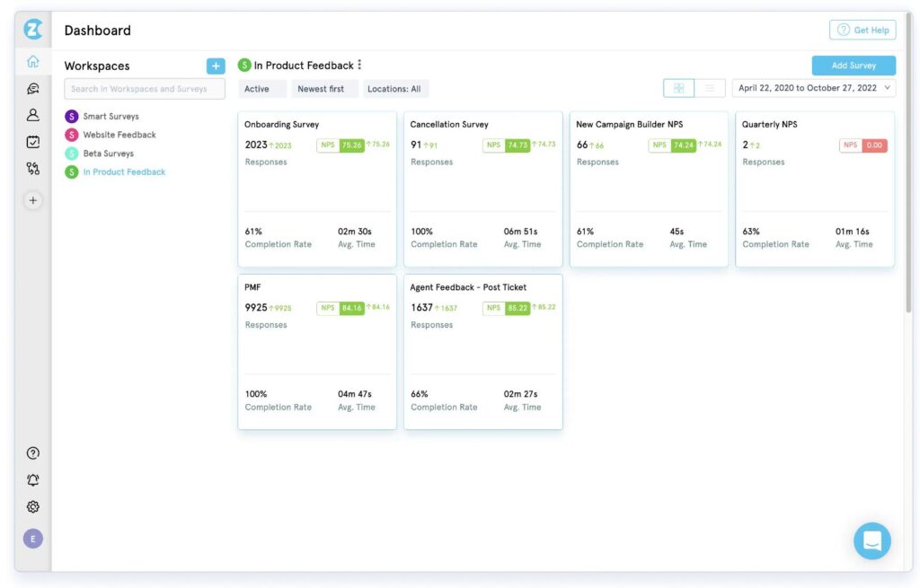Click the notifications bell icon

pyautogui.click(x=32, y=479)
